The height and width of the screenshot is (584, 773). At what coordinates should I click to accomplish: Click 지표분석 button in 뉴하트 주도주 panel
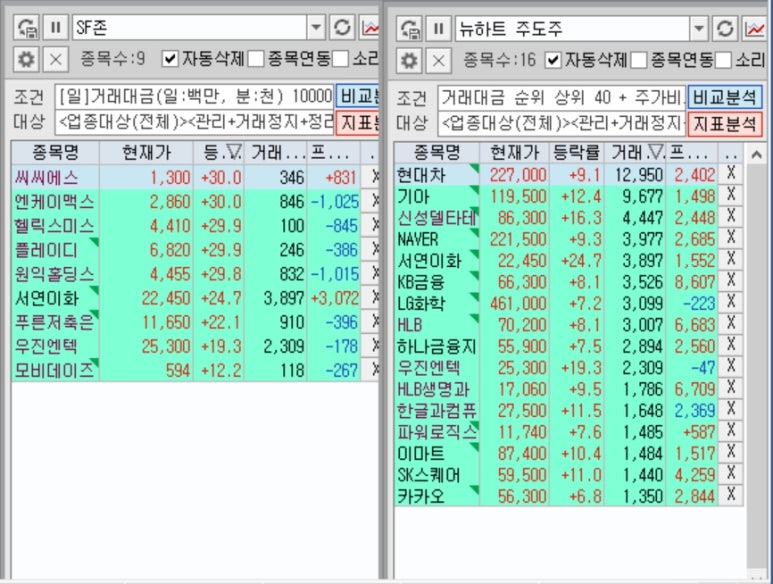pos(725,123)
